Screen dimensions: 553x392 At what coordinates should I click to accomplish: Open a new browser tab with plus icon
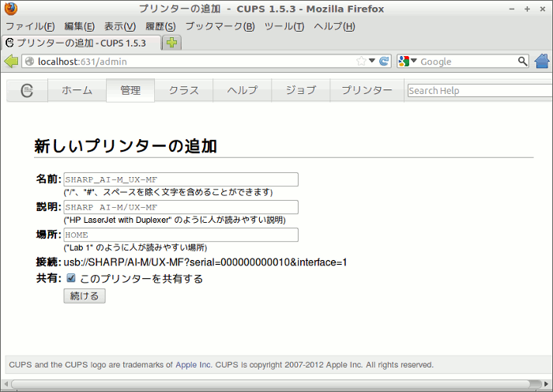pyautogui.click(x=171, y=43)
